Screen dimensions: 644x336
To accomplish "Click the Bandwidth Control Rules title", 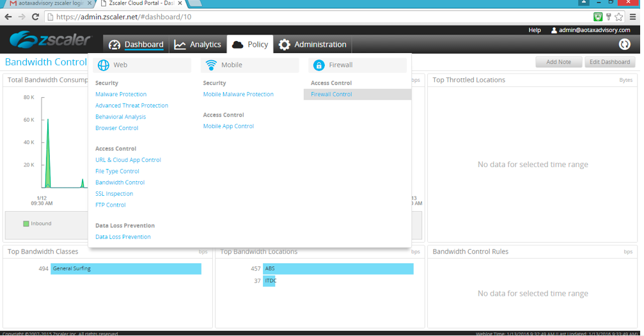I will coord(470,252).
